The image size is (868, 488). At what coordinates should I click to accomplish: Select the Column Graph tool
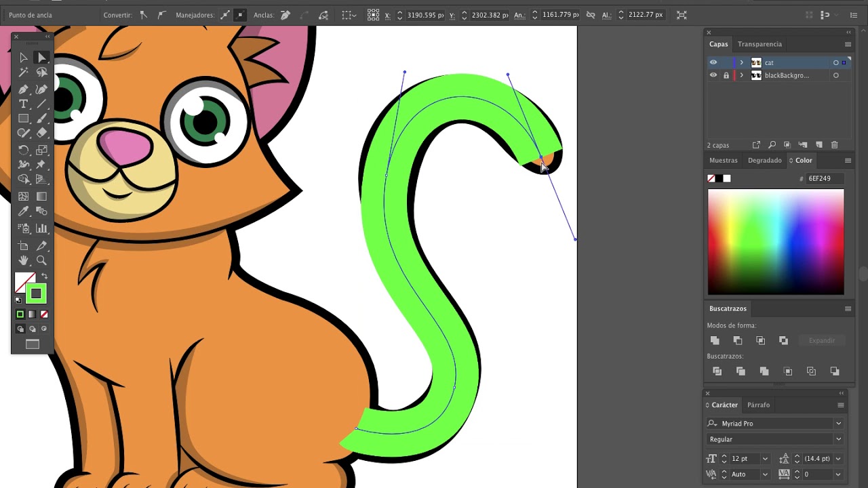pos(41,228)
